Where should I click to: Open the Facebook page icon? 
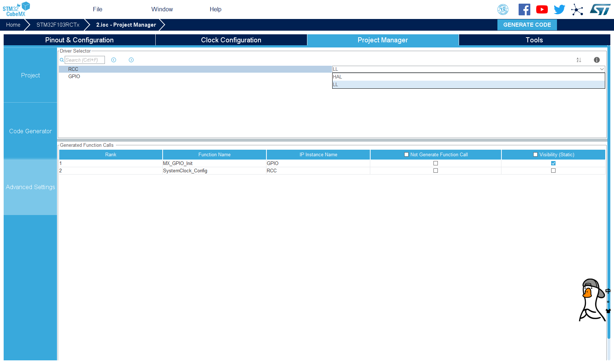tap(524, 9)
